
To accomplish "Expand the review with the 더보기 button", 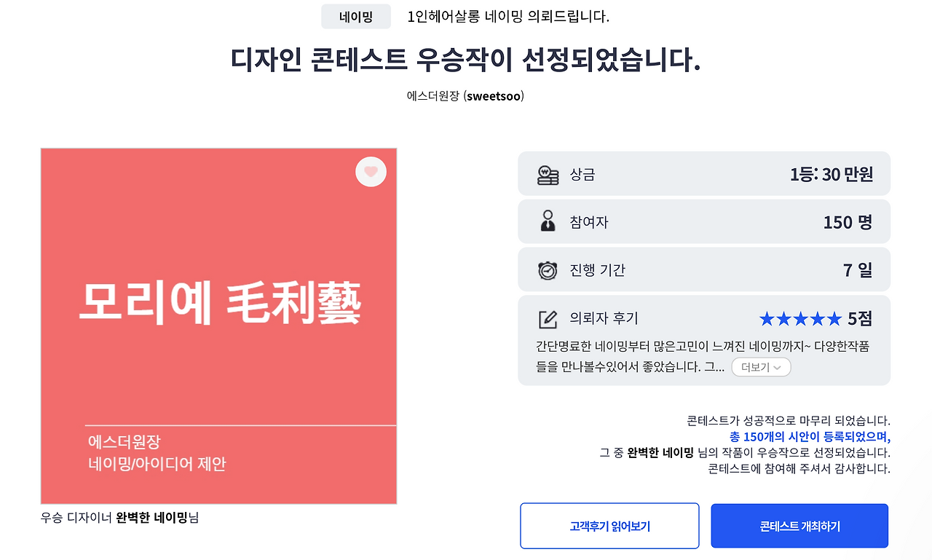I will coord(760,367).
